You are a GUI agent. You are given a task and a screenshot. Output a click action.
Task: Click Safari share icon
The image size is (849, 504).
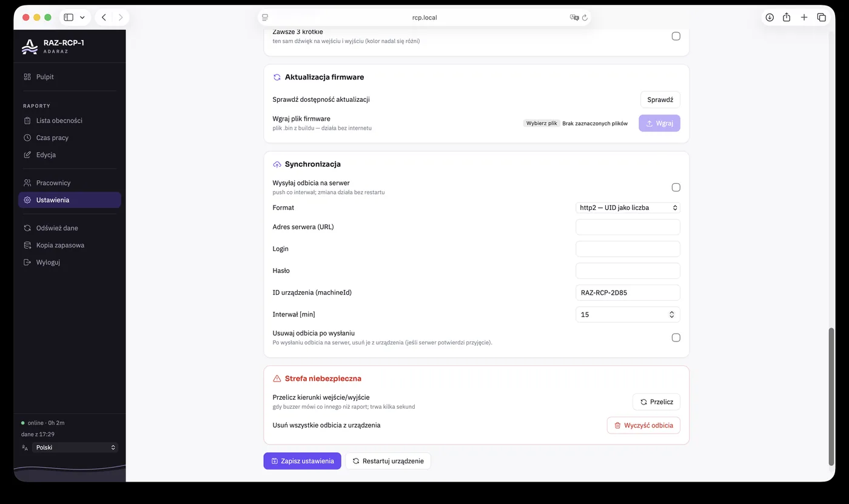coord(787,18)
